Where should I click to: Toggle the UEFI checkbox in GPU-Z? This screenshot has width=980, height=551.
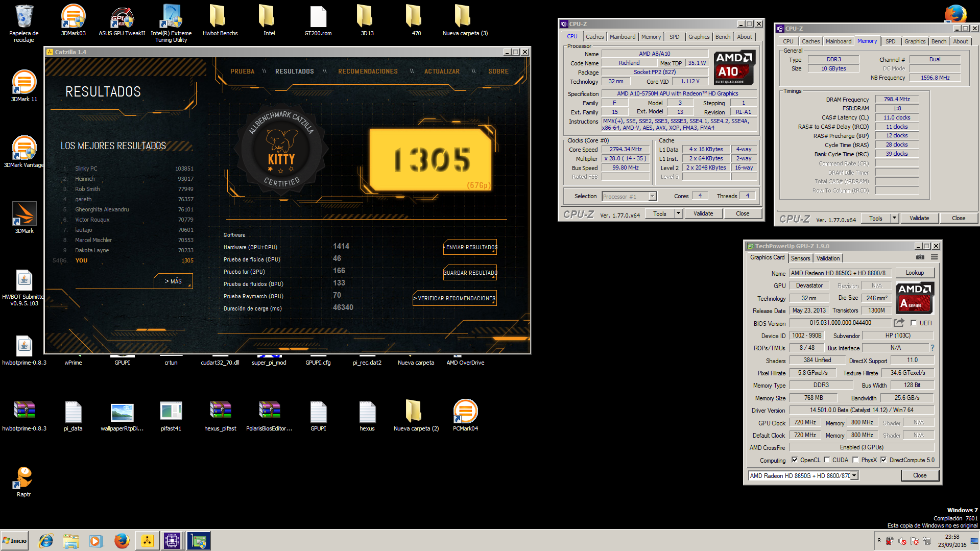point(914,323)
